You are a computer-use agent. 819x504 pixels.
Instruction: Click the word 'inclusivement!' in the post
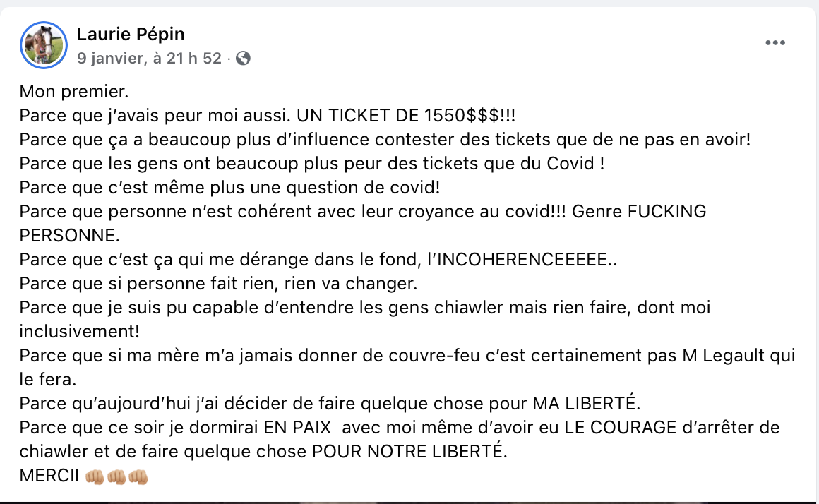coord(79,332)
